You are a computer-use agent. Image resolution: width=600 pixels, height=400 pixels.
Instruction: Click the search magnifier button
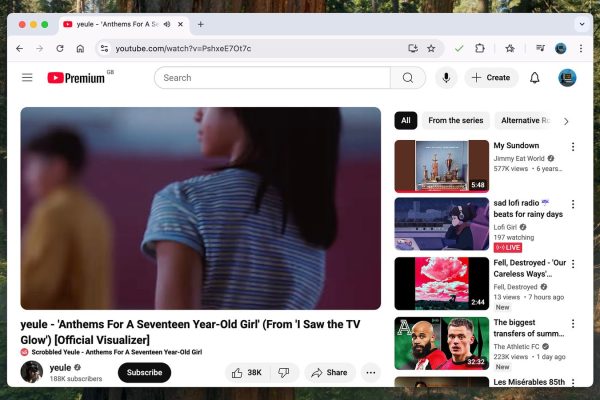click(x=407, y=78)
